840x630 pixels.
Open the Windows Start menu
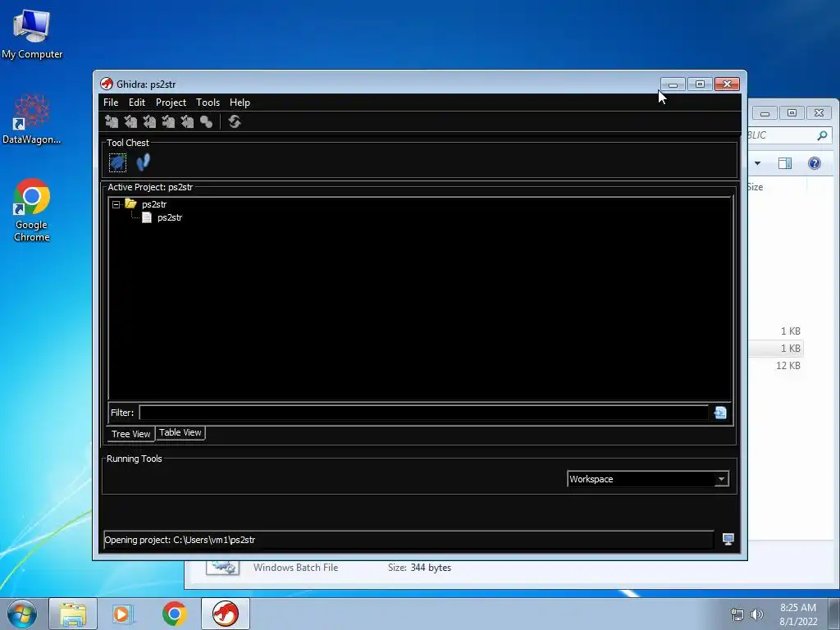tap(22, 614)
